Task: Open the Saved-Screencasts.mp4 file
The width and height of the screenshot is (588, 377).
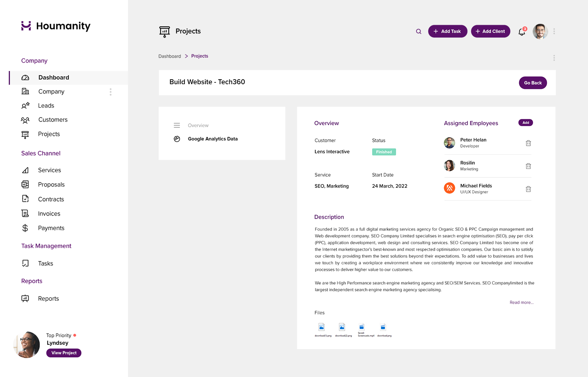Action: pos(362,327)
